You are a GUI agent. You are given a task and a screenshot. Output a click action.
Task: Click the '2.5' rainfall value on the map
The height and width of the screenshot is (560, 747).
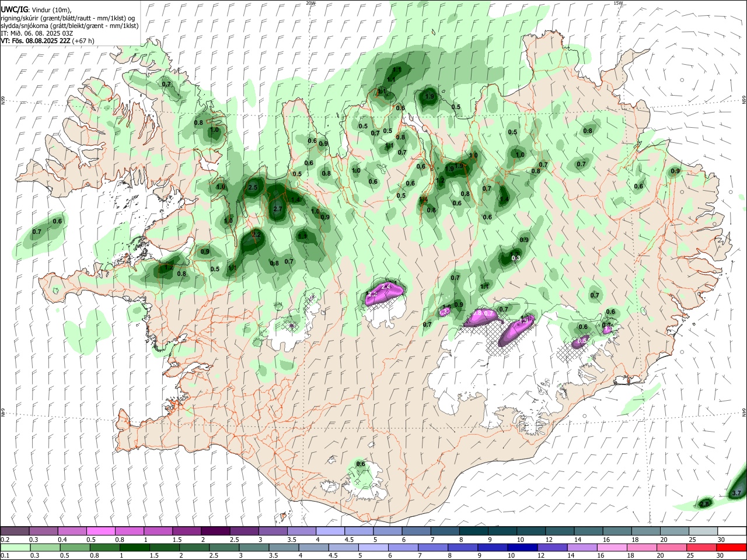coord(253,187)
